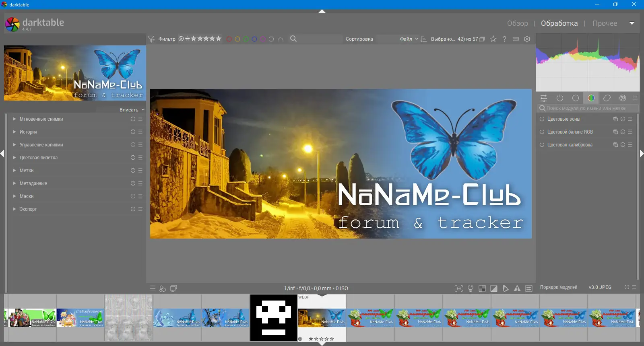This screenshot has width=644, height=346.
Task: Open module groups presets menu
Action: (635, 98)
